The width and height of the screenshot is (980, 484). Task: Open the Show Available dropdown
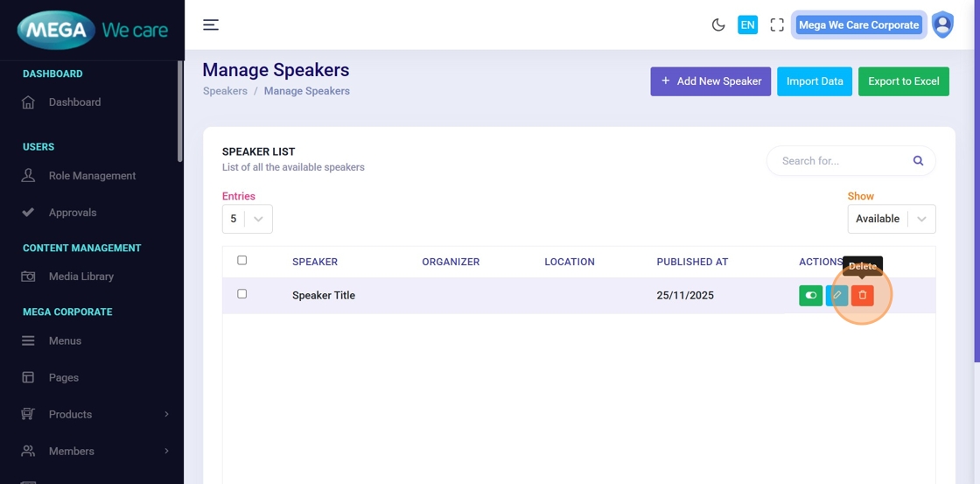tap(891, 219)
